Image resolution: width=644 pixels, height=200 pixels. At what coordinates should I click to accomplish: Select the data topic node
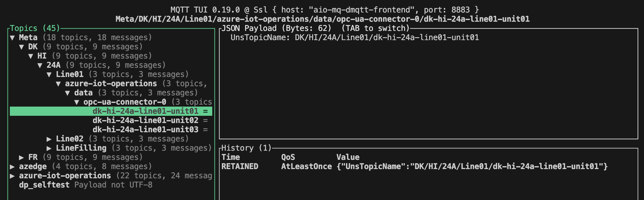click(x=83, y=92)
